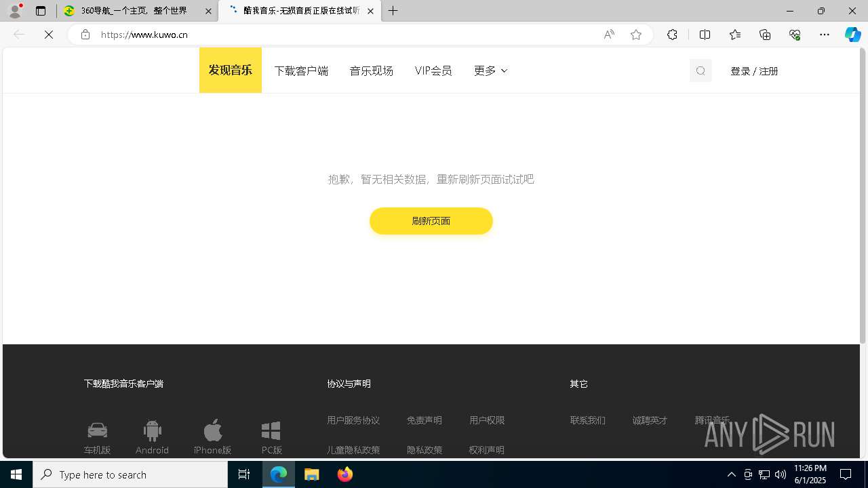Screen dimensions: 868x488
Task: Open the Favorites list icon
Action: click(x=735, y=35)
